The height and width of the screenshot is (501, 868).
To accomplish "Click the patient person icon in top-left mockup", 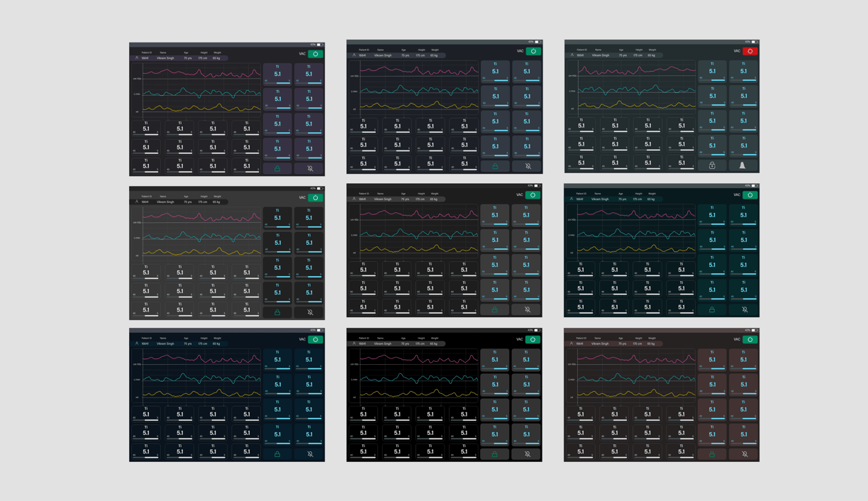I will (x=137, y=58).
